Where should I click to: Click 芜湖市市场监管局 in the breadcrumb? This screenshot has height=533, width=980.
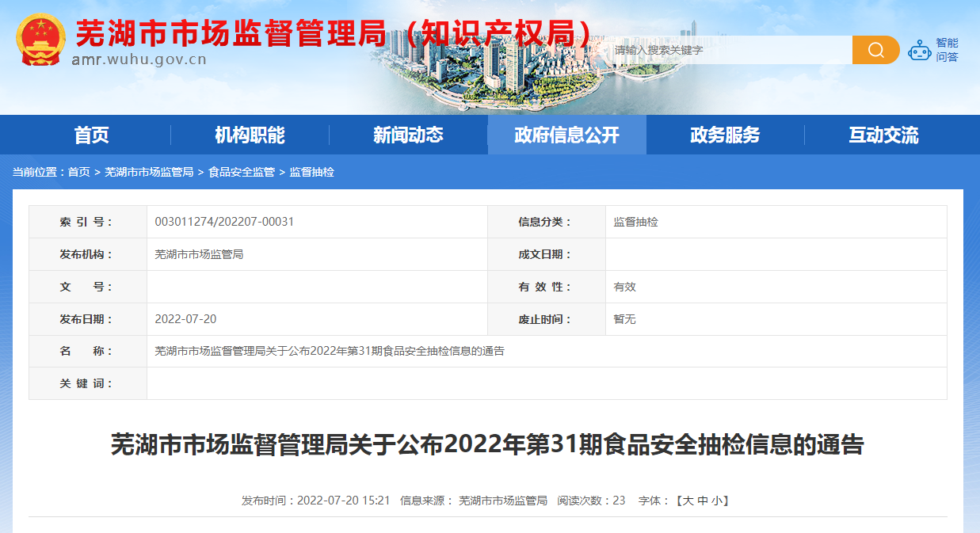[149, 172]
